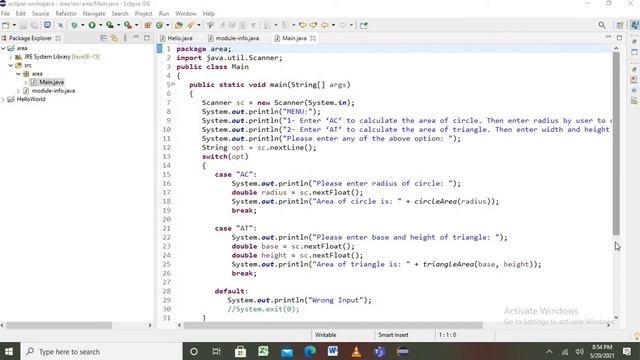The height and width of the screenshot is (360, 640).
Task: Toggle Link with Editor in Package Explorer
Action: (114, 38)
